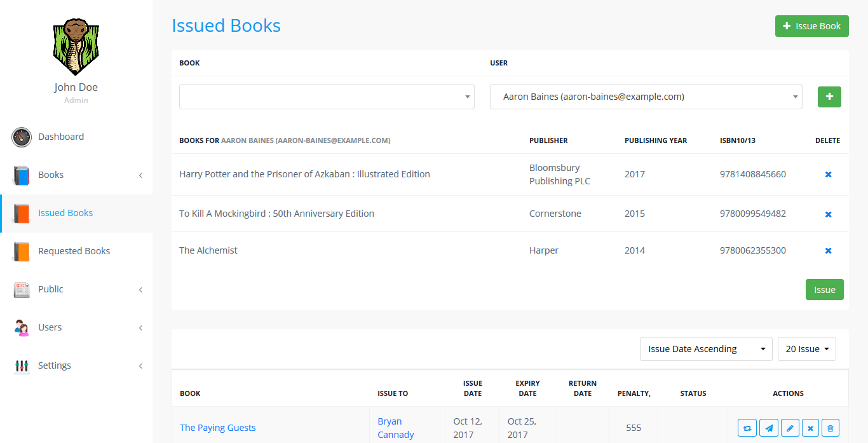Image resolution: width=868 pixels, height=443 pixels.
Task: Click the trash delete icon in Actions
Action: 831,428
